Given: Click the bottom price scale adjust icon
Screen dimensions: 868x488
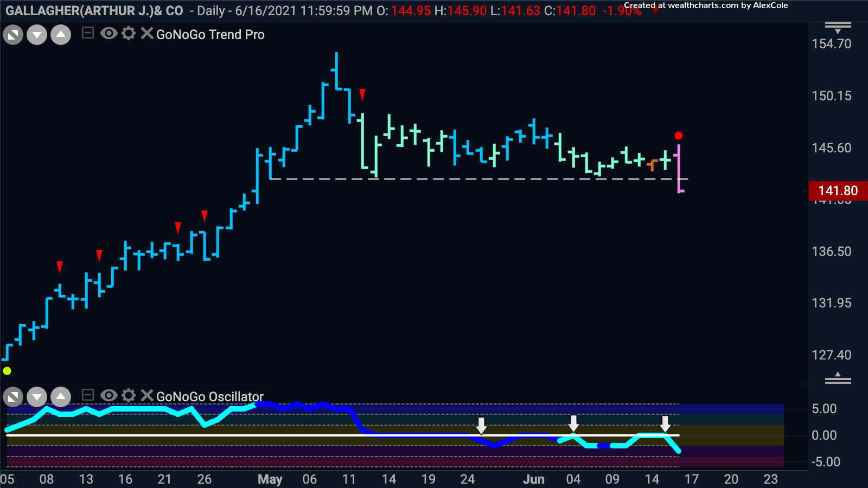Looking at the screenshot, I should 838,378.
